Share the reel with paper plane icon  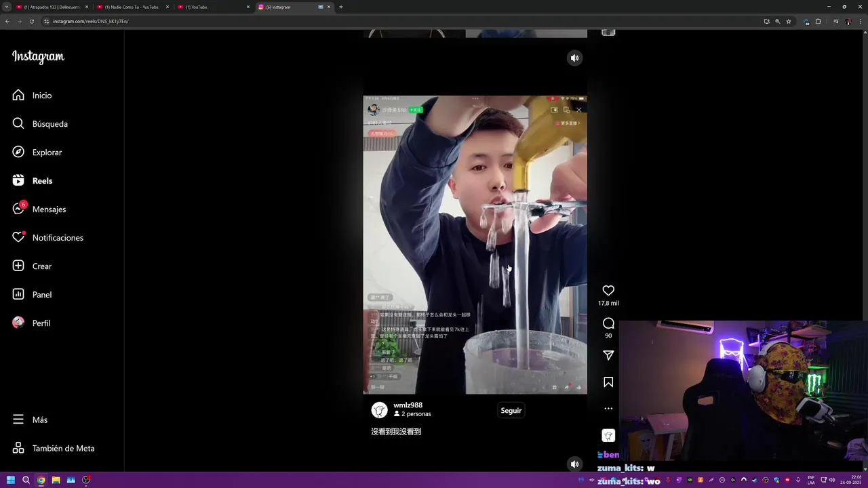pos(608,355)
